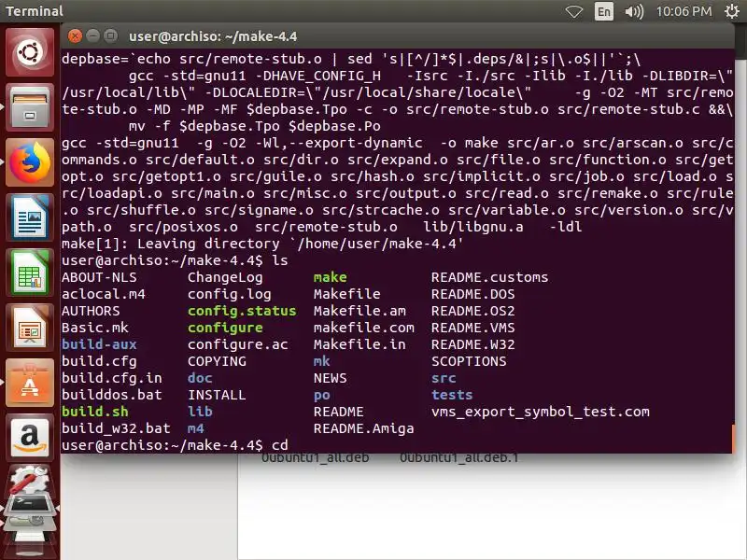Image resolution: width=747 pixels, height=560 pixels.
Task: Maximize the terminal window
Action: (x=111, y=36)
